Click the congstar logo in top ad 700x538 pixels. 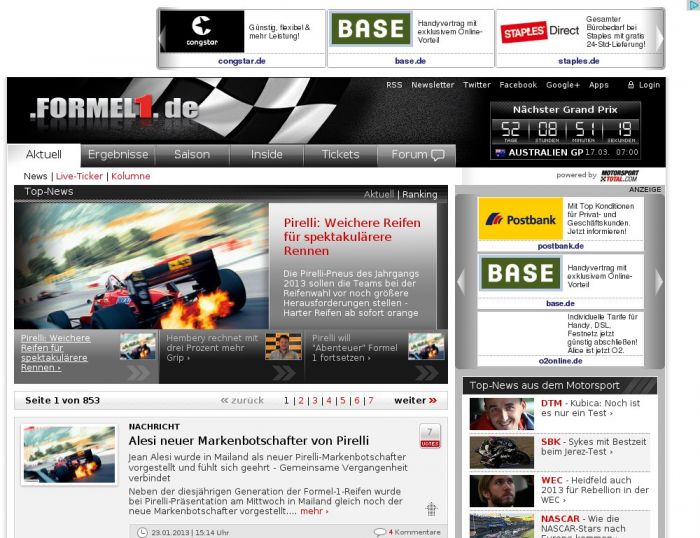pos(202,31)
